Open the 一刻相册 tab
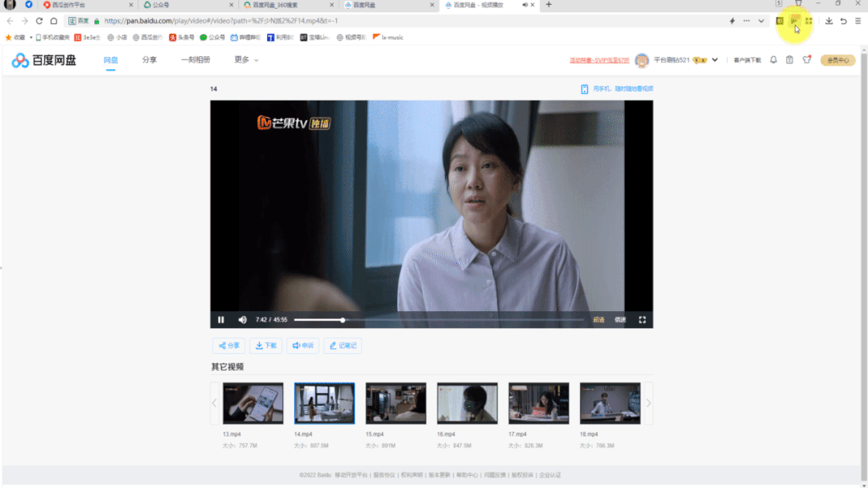The width and height of the screenshot is (868, 488). click(x=195, y=59)
